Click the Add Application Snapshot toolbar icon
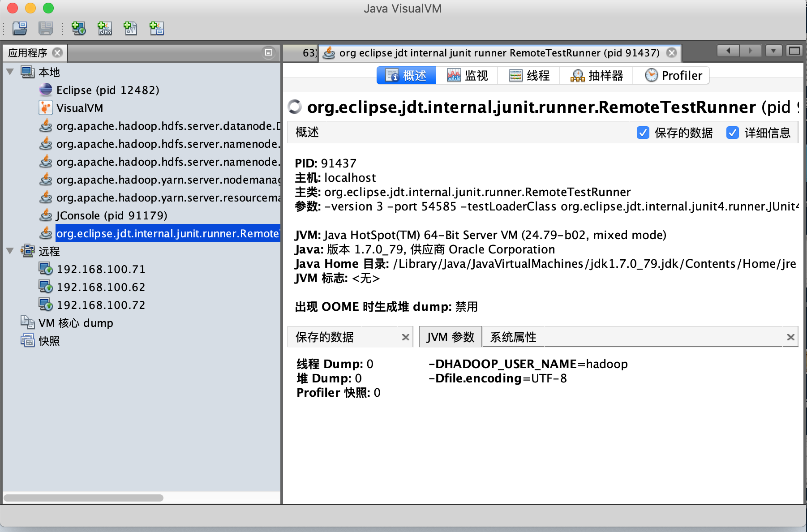807x532 pixels. point(156,28)
